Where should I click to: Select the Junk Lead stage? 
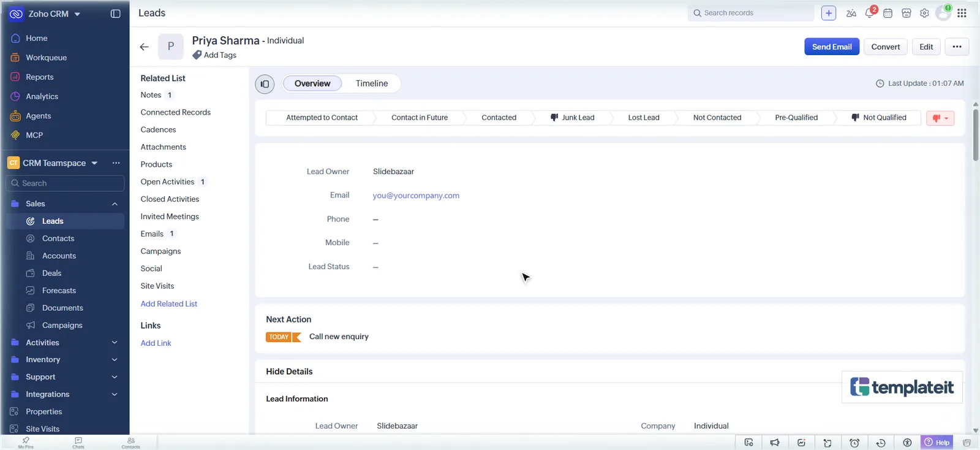point(573,118)
